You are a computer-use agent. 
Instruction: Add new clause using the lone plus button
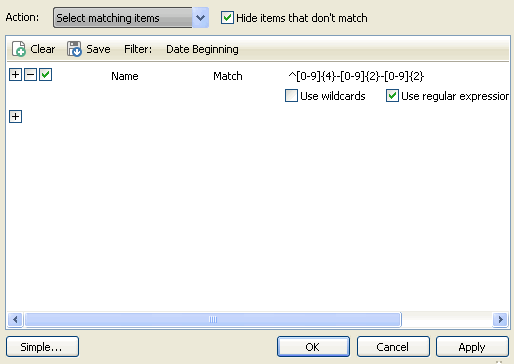click(x=15, y=117)
